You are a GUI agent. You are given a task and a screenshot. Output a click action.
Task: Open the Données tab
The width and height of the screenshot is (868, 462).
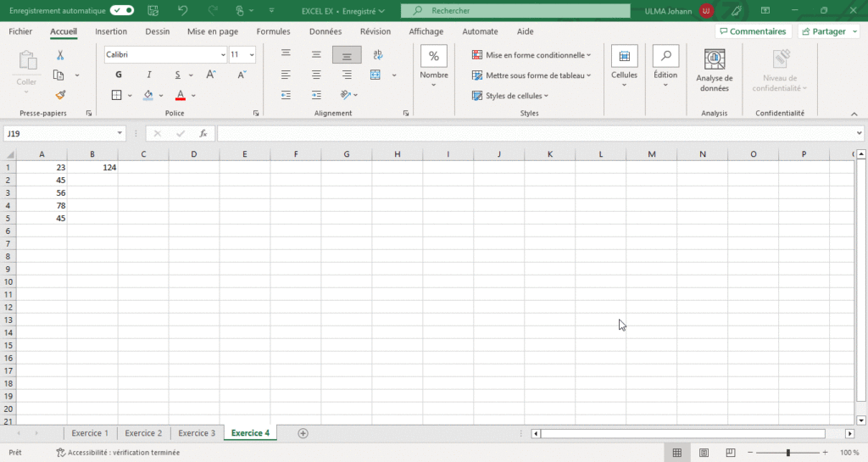[x=325, y=31]
